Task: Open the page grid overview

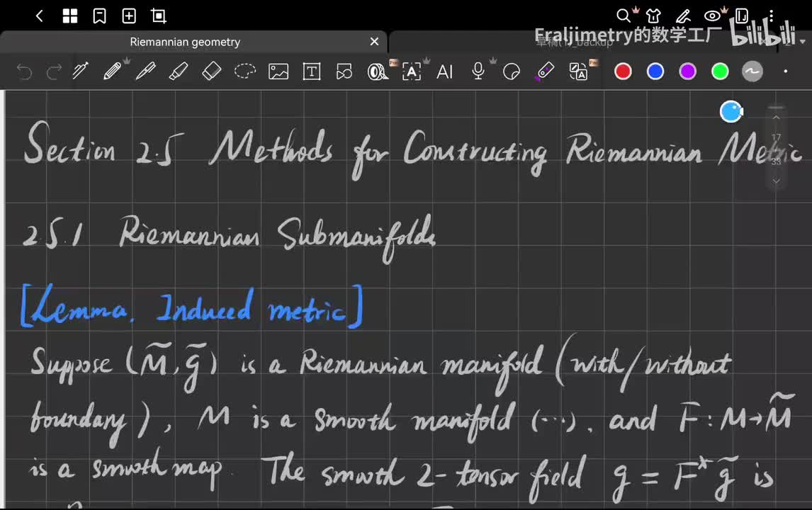Action: [70, 16]
